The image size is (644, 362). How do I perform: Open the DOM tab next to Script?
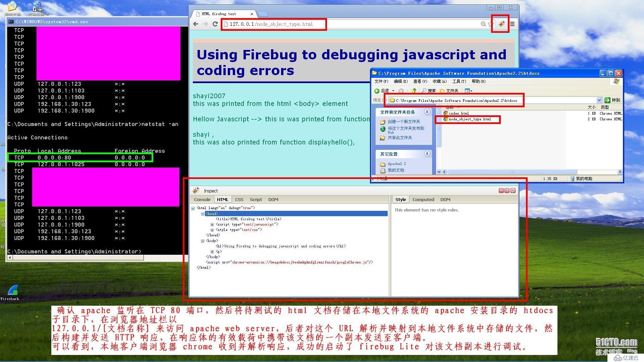pos(273,199)
